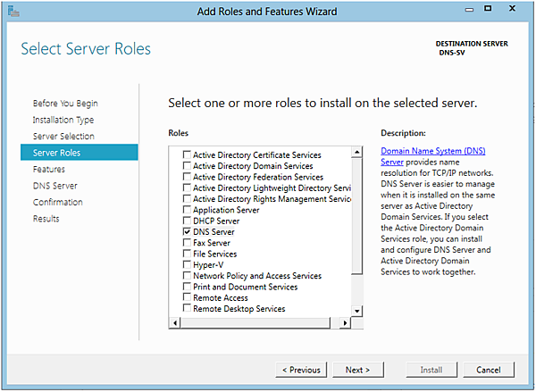The width and height of the screenshot is (536, 392).
Task: Click the wizard icon in title bar
Action: click(13, 12)
